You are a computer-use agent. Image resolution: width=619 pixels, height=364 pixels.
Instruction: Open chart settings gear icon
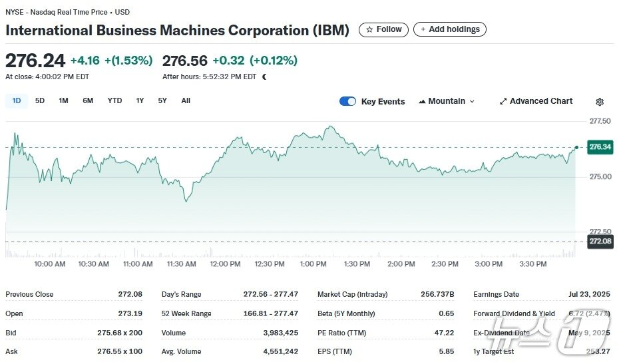tap(599, 102)
